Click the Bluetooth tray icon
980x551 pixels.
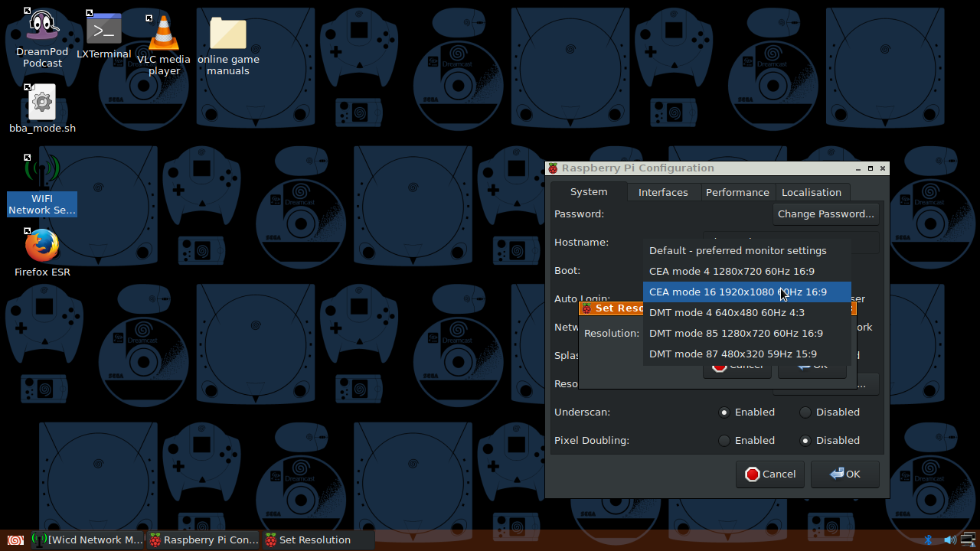(x=928, y=540)
